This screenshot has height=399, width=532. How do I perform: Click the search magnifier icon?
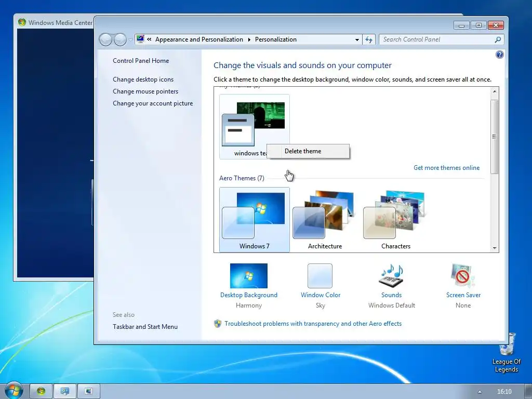pos(498,39)
